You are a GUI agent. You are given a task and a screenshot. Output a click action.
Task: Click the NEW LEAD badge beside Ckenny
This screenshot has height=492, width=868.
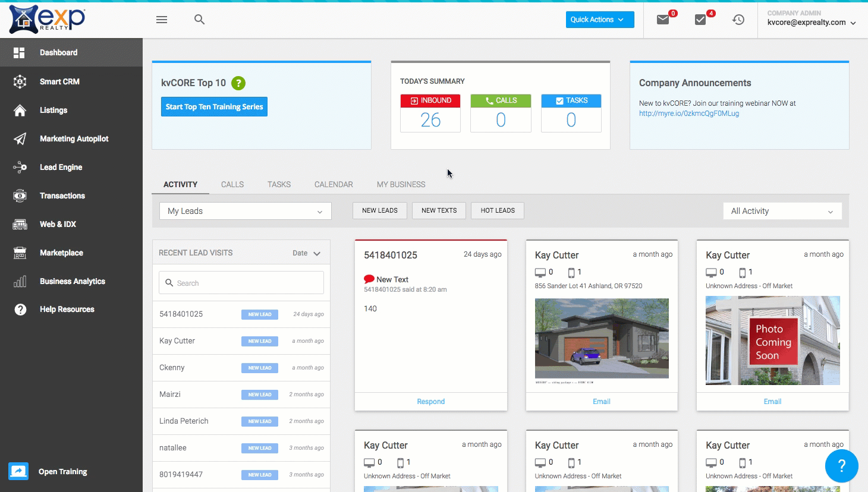(x=260, y=368)
